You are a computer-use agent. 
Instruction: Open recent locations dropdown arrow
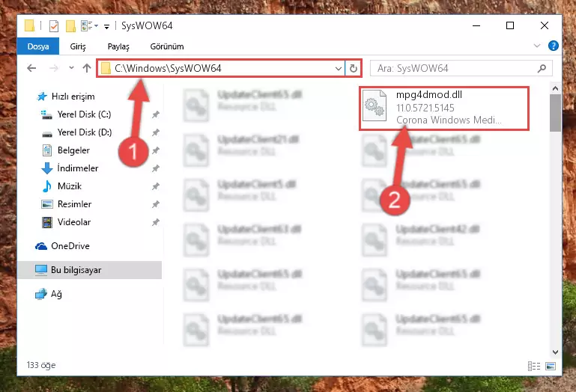[x=71, y=68]
